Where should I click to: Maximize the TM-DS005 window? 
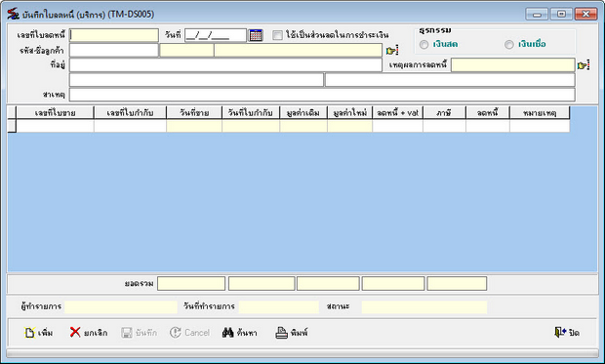pos(561,14)
